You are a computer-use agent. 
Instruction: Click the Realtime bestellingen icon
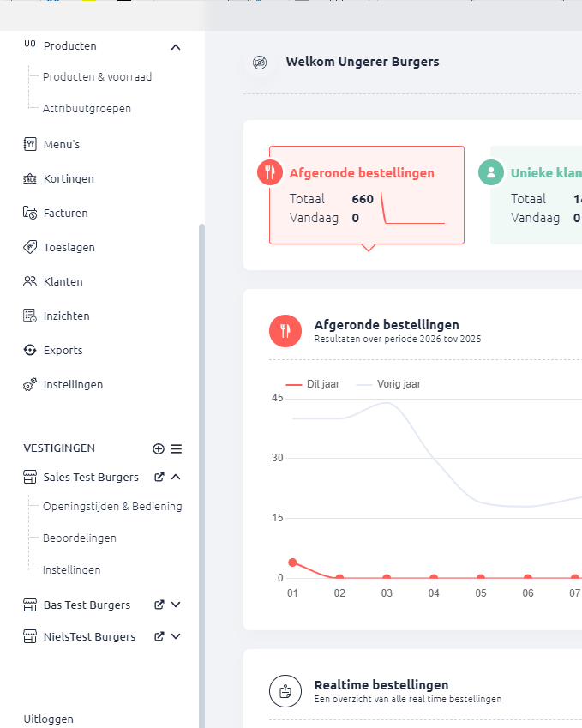pyautogui.click(x=285, y=690)
